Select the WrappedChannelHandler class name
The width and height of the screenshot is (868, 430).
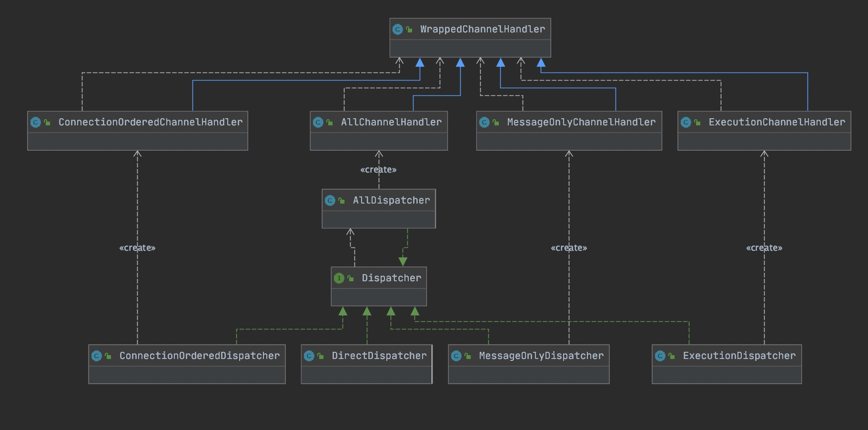coord(482,30)
